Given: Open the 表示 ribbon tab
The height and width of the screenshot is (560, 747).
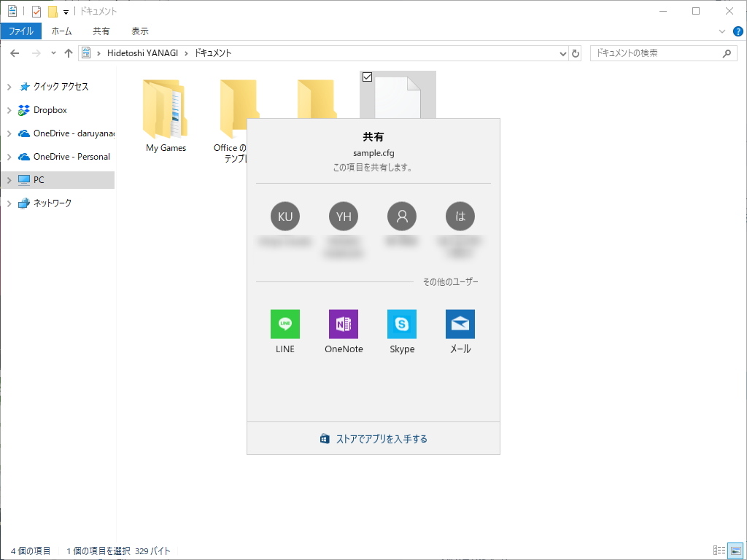Looking at the screenshot, I should (x=140, y=31).
